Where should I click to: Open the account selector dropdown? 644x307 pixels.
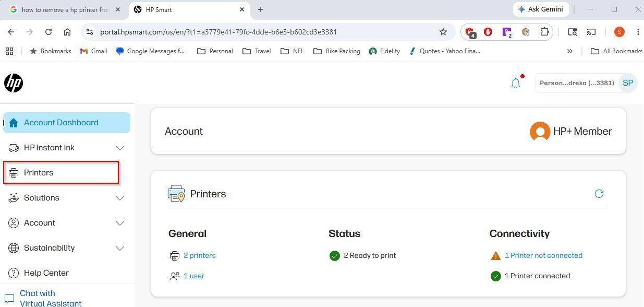586,83
